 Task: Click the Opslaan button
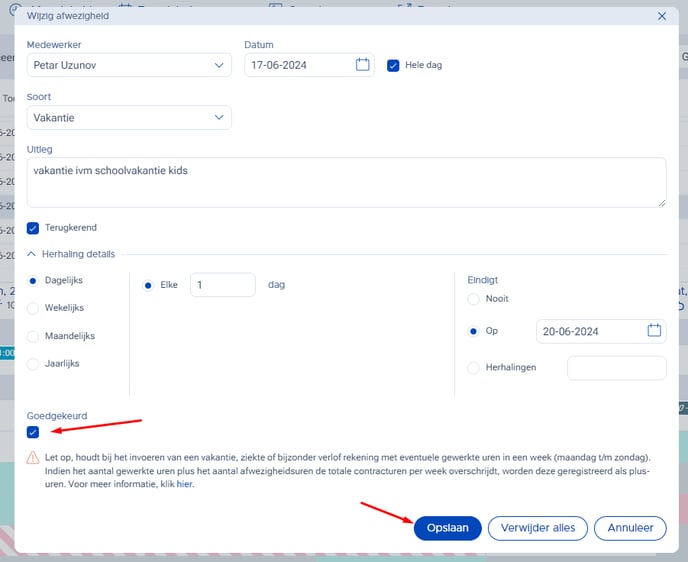tap(448, 528)
